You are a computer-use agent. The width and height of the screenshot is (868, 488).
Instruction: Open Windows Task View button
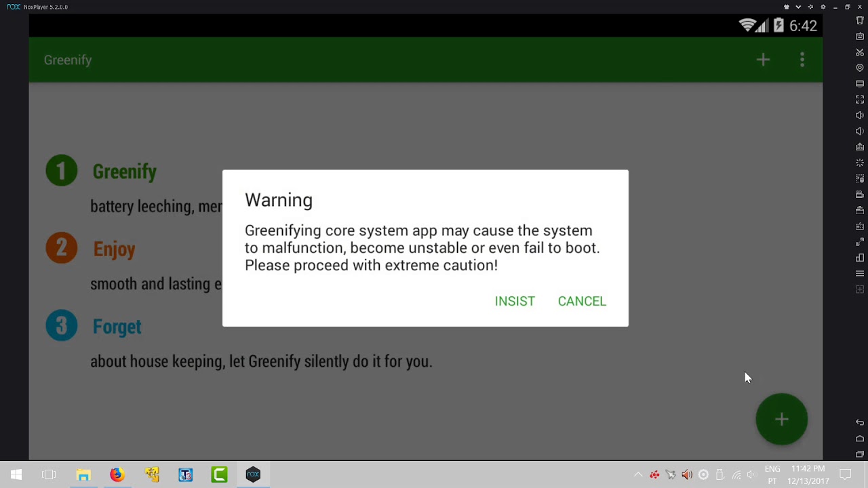pyautogui.click(x=49, y=475)
